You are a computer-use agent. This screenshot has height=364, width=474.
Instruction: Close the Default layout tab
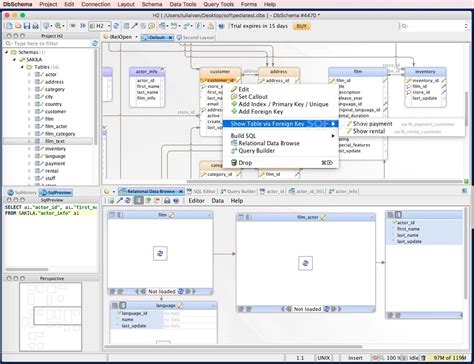pos(170,38)
